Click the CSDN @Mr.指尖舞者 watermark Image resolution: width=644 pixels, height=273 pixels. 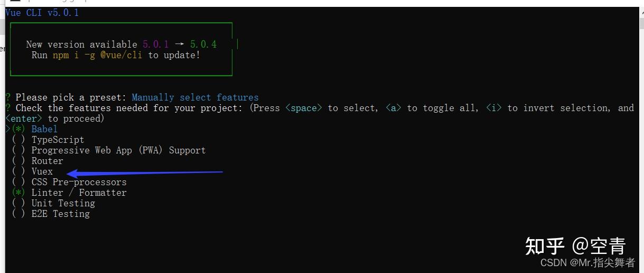587,262
